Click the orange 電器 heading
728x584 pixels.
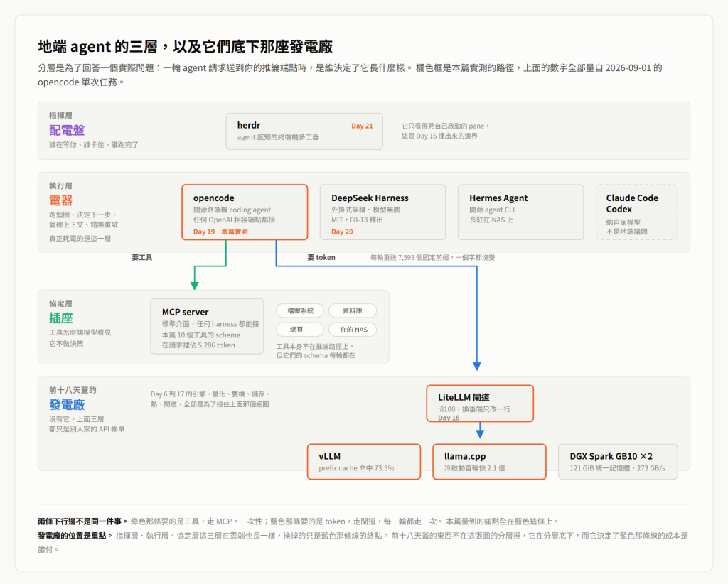pyautogui.click(x=61, y=201)
